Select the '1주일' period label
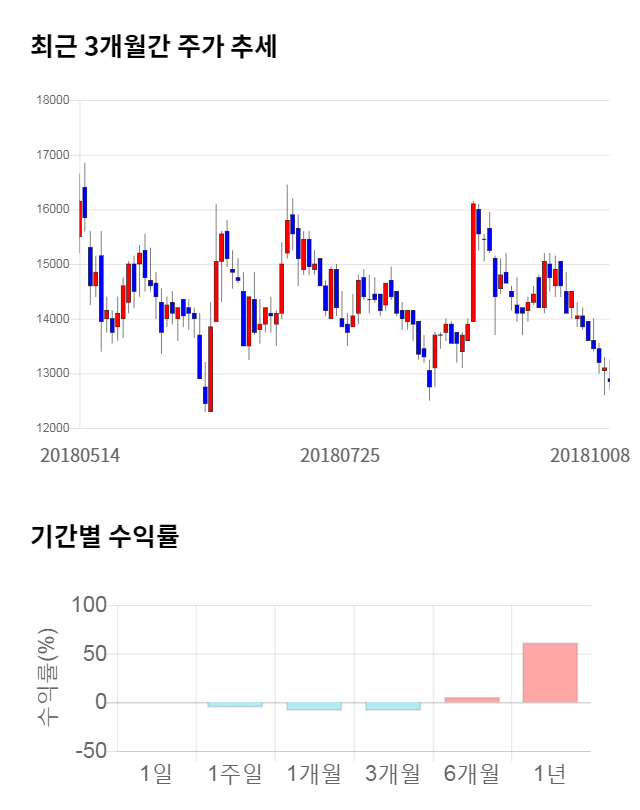Viewport: 640px width, 810px height. (234, 773)
